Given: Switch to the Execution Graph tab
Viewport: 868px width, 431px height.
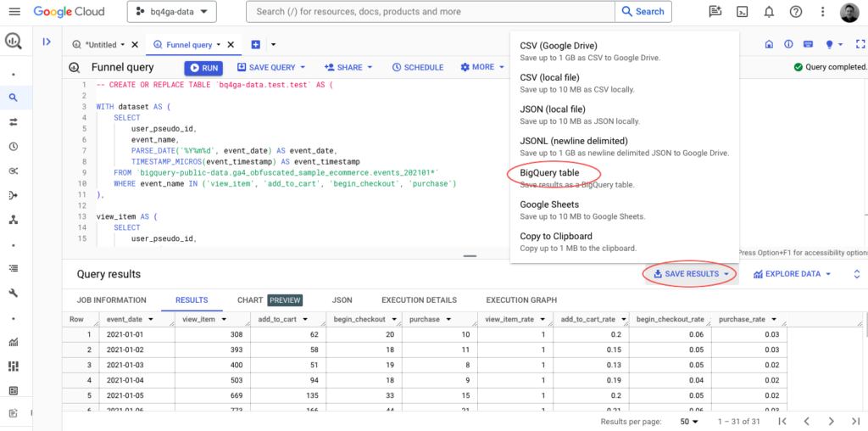Looking at the screenshot, I should point(521,299).
